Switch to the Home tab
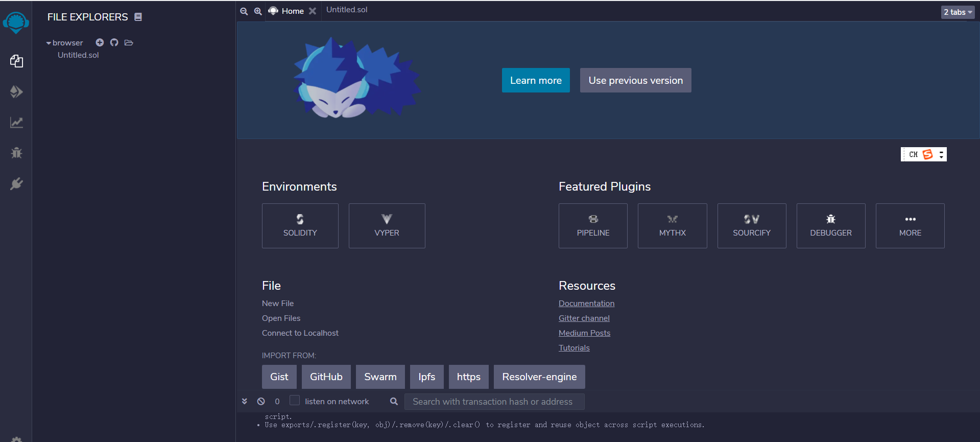Image resolution: width=980 pixels, height=442 pixels. (x=293, y=11)
